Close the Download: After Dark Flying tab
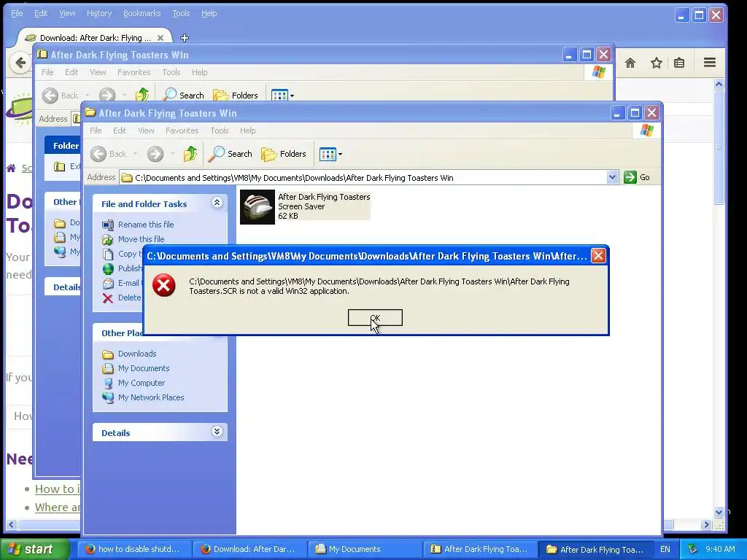The height and width of the screenshot is (560, 747). coord(160,38)
